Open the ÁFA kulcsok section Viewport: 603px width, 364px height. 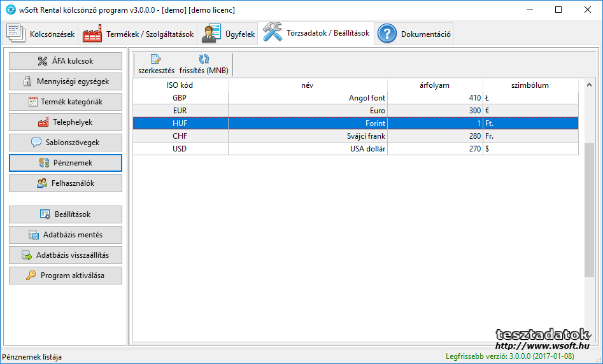click(x=66, y=61)
